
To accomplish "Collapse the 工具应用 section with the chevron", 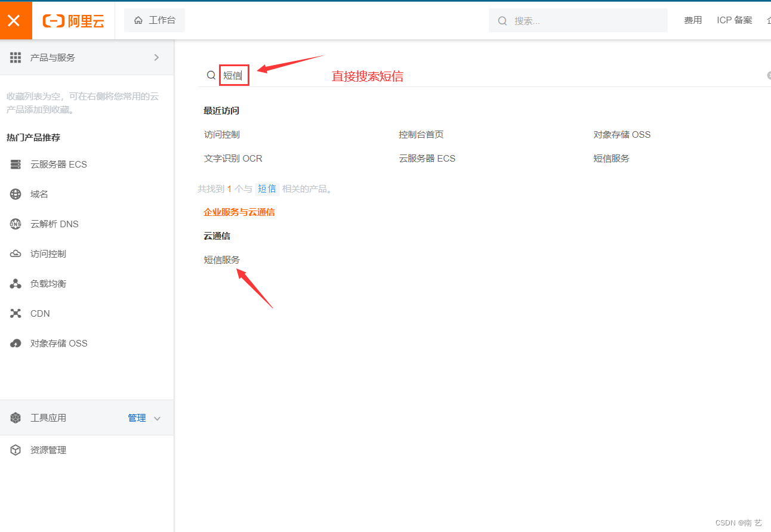I will pos(158,419).
